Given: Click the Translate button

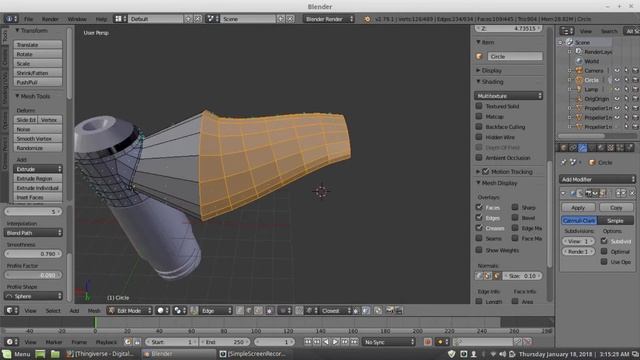Looking at the screenshot, I should pos(38,44).
